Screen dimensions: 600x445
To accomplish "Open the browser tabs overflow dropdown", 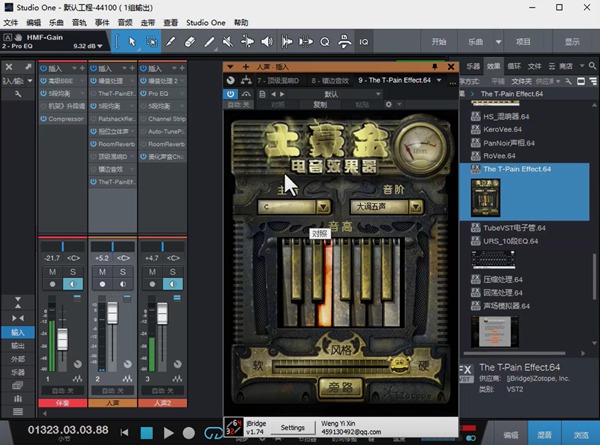I will point(582,66).
